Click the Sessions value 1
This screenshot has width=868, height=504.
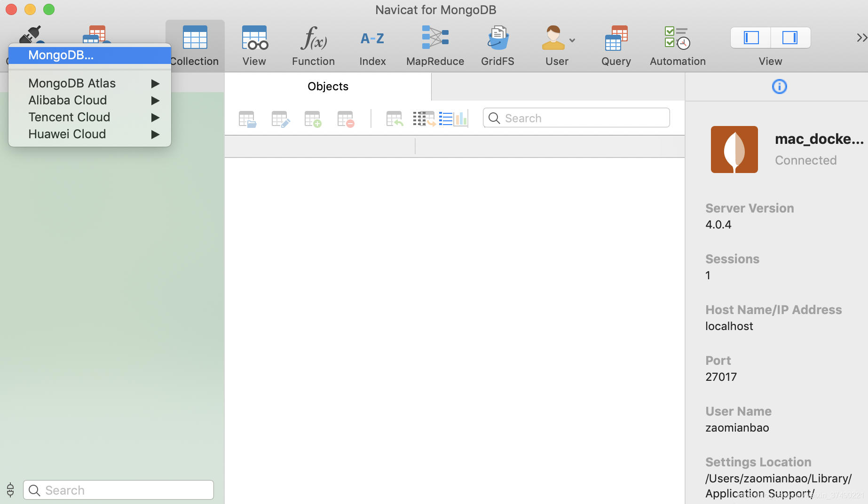[x=708, y=276]
